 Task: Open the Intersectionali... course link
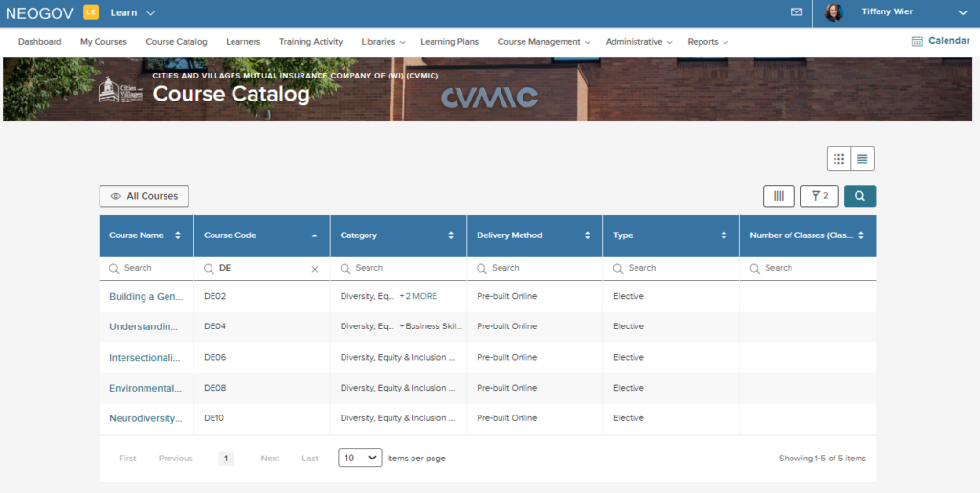(x=145, y=357)
